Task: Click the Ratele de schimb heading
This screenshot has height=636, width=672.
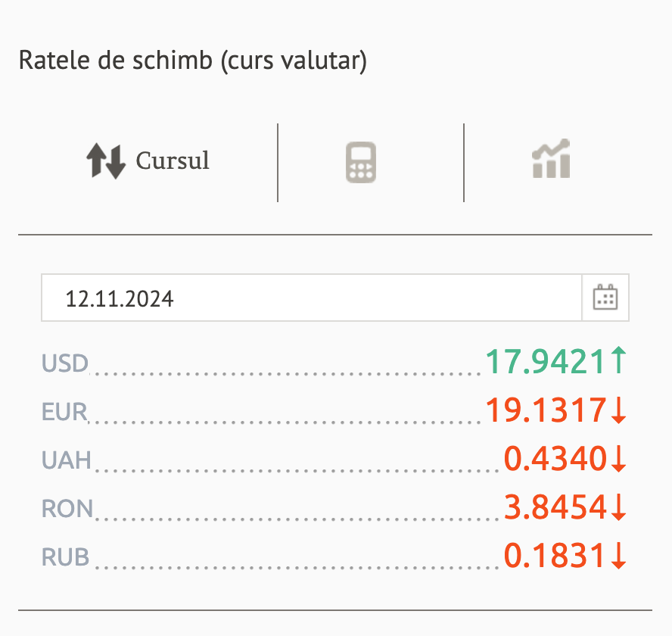Action: [192, 61]
